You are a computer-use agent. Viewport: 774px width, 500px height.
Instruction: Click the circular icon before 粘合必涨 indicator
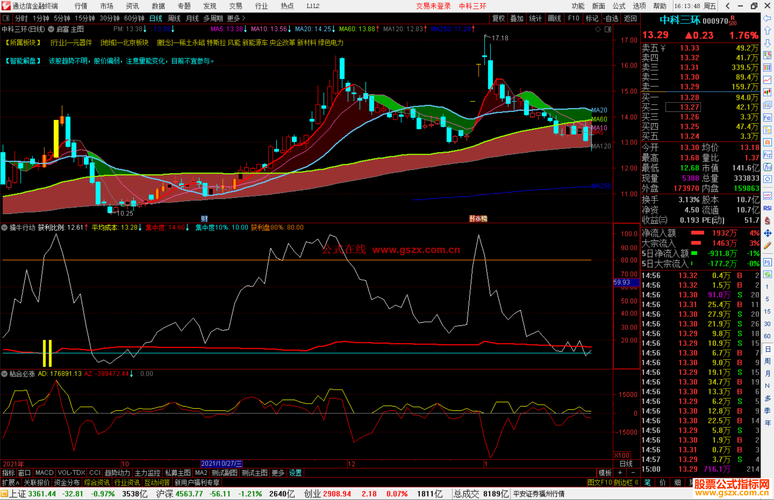4,374
